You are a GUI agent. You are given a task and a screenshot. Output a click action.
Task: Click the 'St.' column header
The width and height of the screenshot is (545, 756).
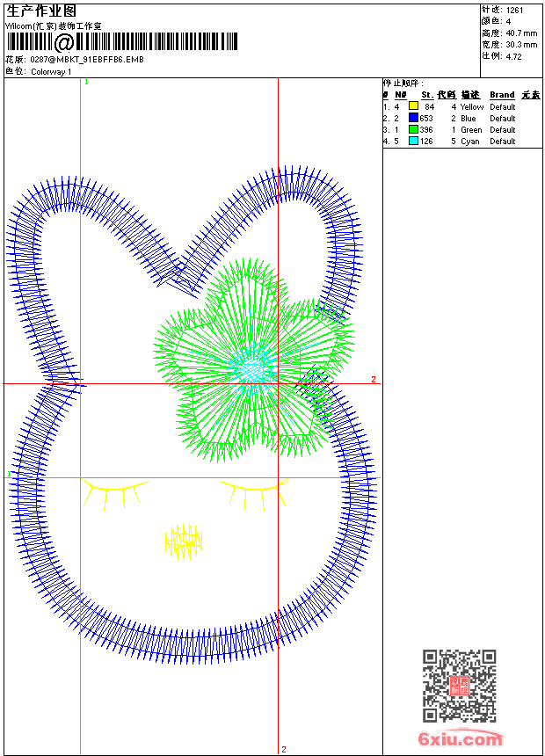[427, 95]
